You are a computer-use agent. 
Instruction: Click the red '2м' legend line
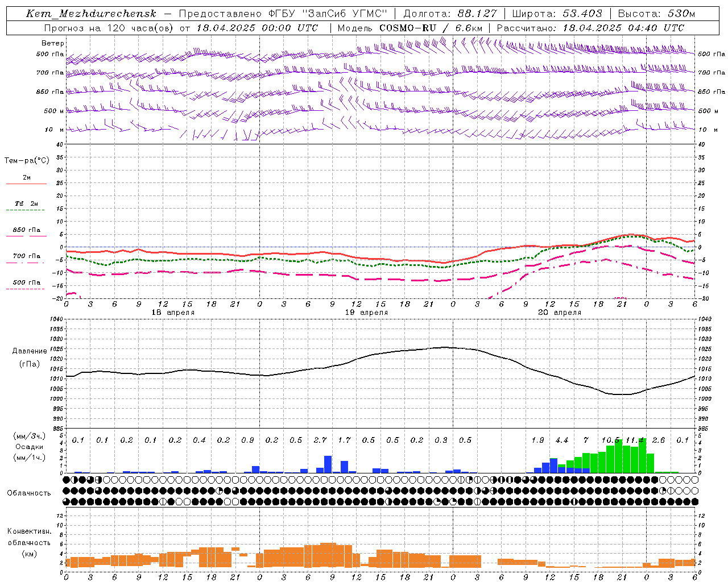[x=26, y=184]
